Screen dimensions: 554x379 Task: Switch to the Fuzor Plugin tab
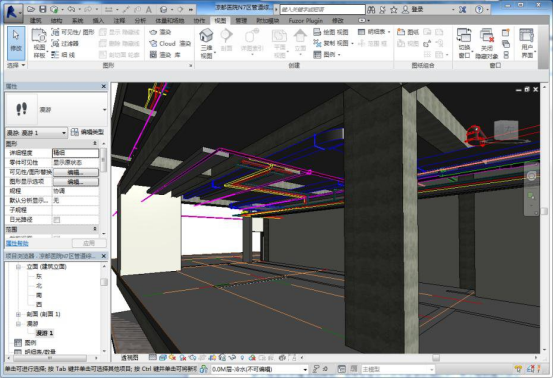click(x=306, y=21)
